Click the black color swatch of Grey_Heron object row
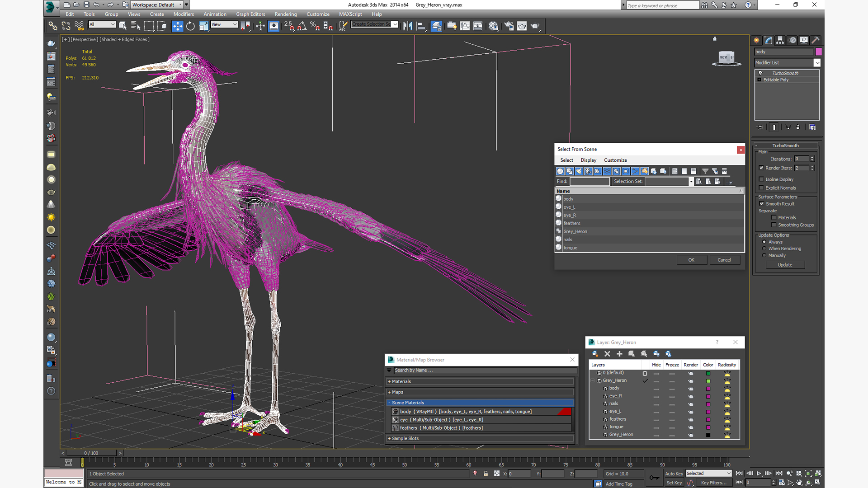Screen dimensions: 868x488 708,435
